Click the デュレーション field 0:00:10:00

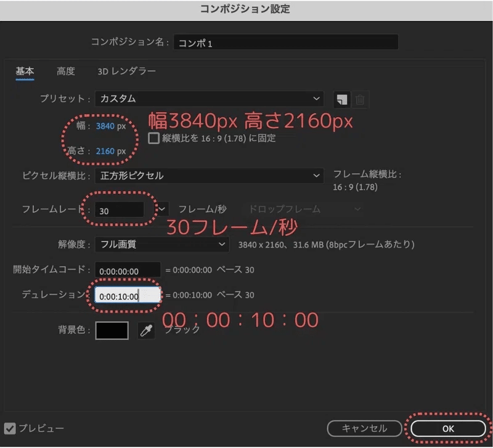pyautogui.click(x=128, y=295)
